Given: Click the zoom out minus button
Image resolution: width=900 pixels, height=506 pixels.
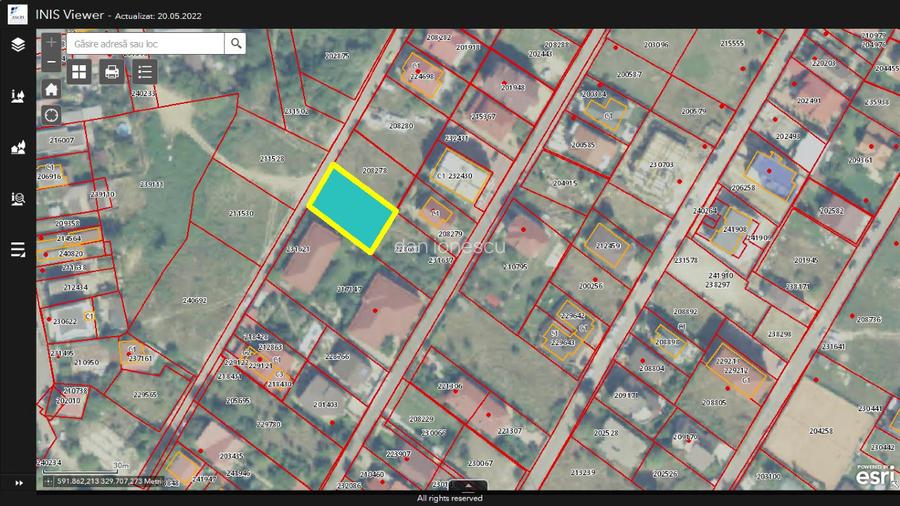Looking at the screenshot, I should coord(52,62).
